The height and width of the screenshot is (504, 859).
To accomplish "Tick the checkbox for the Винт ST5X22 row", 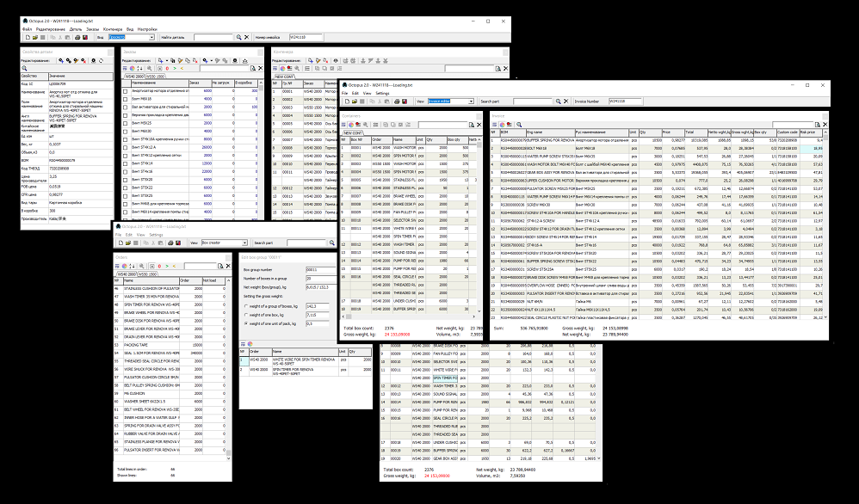I will 126,187.
